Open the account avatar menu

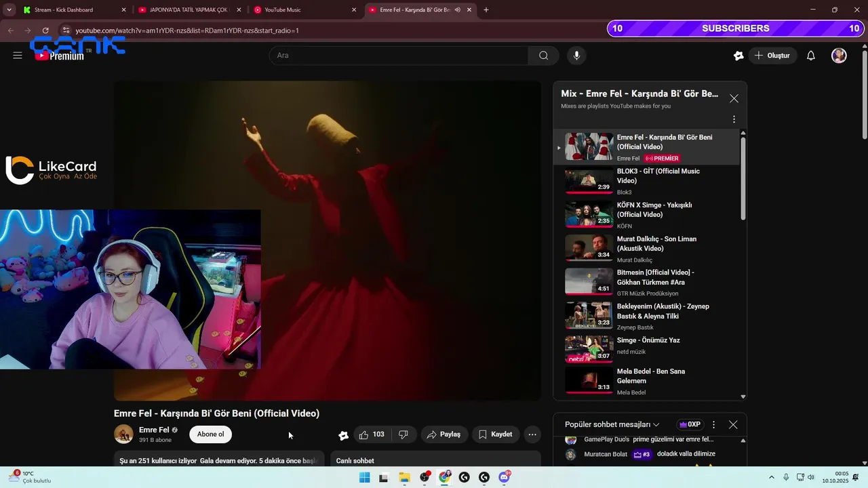(x=839, y=56)
